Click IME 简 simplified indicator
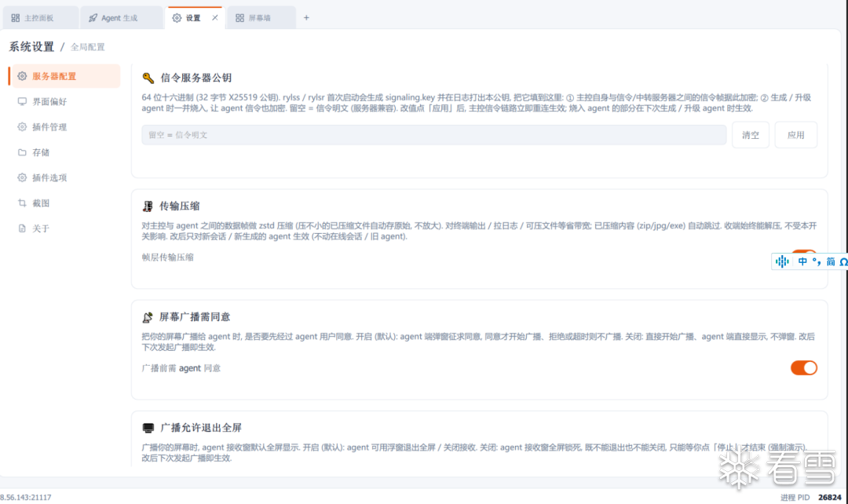This screenshot has height=504, width=848. tap(830, 261)
